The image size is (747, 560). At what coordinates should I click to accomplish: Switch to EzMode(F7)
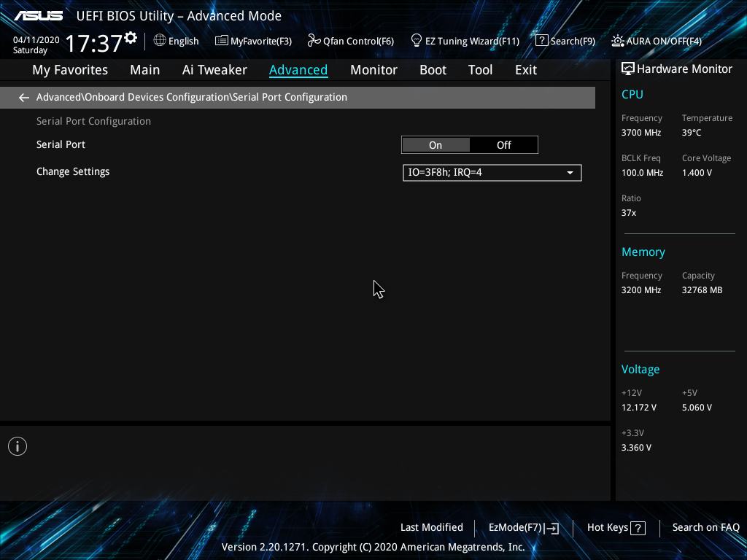coord(524,528)
